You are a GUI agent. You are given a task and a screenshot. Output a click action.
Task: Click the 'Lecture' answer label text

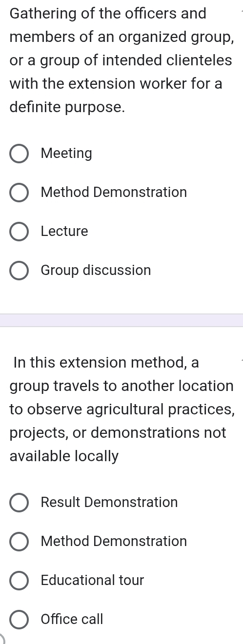pos(64,231)
